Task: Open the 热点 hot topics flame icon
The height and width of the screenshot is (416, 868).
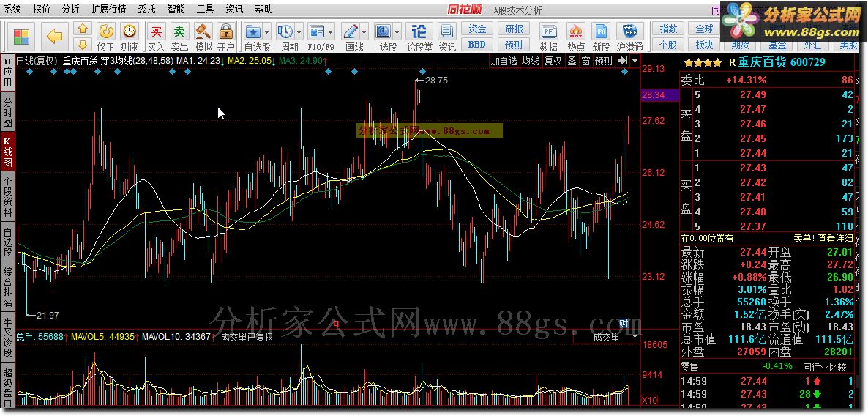Action: 576,31
